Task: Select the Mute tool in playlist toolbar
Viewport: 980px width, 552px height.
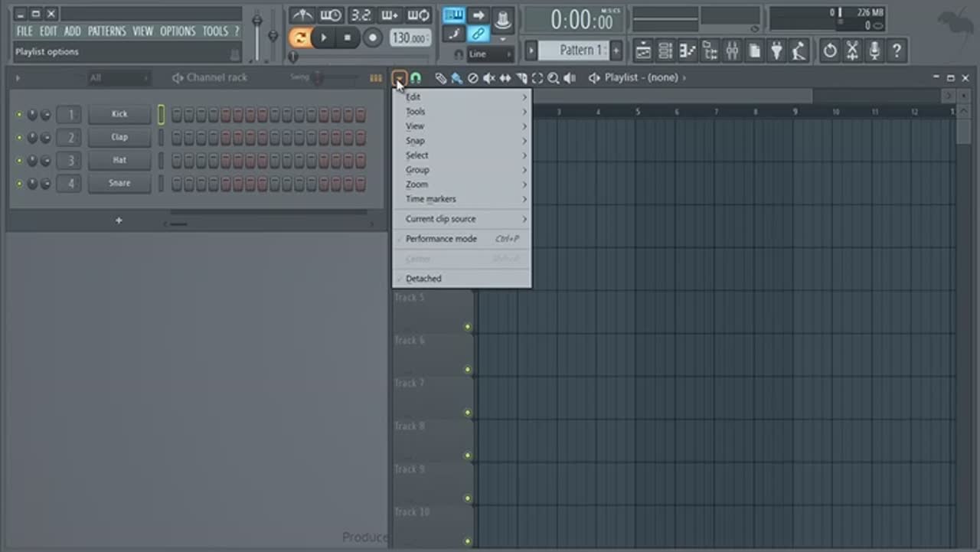Action: (488, 78)
